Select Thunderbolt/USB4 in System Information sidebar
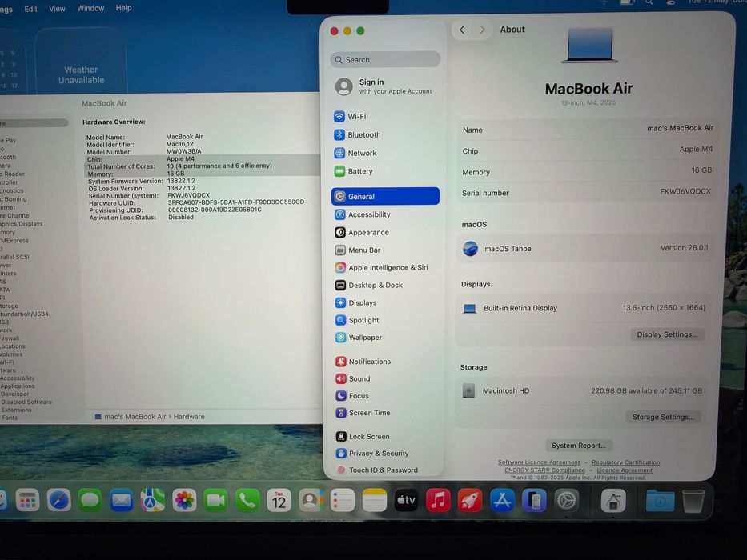 point(24,314)
